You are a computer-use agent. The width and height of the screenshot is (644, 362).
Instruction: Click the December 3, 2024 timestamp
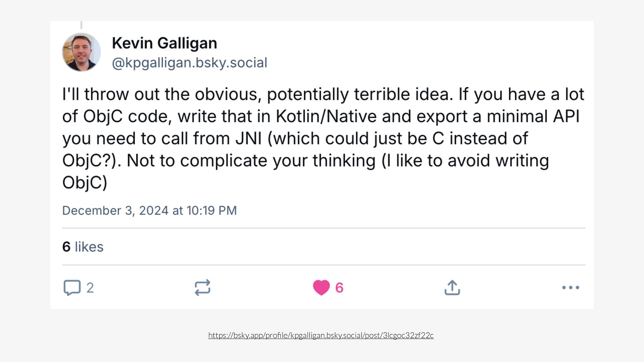point(150,210)
